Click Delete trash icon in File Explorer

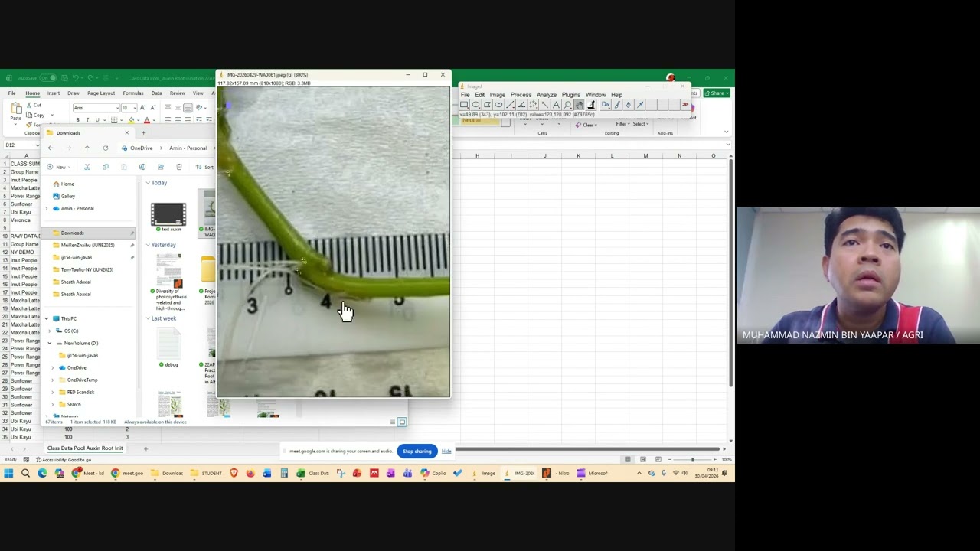coord(179,167)
